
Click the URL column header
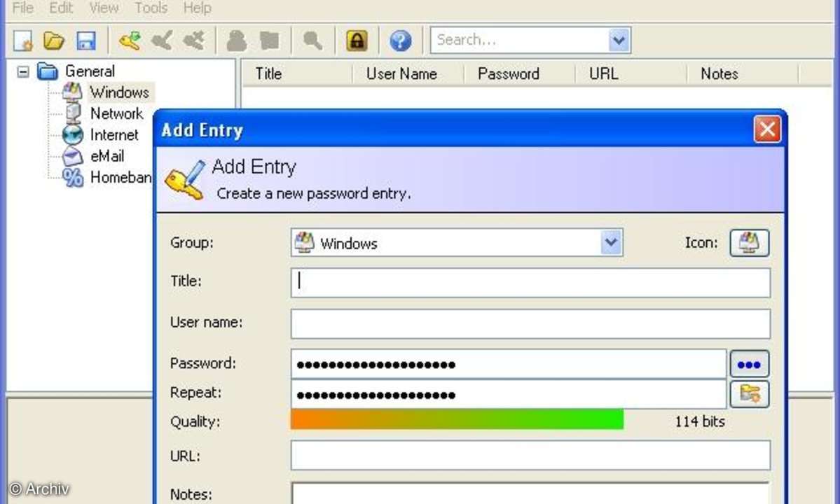coord(631,73)
